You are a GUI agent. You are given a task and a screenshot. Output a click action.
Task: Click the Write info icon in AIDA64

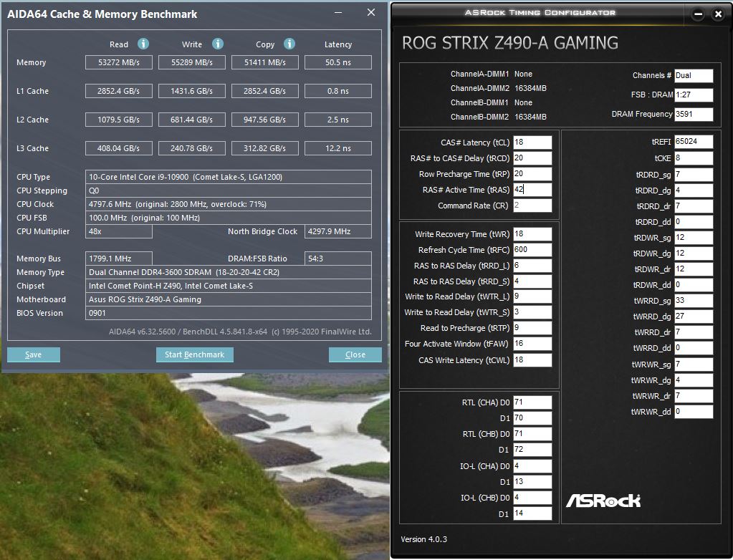click(x=217, y=44)
